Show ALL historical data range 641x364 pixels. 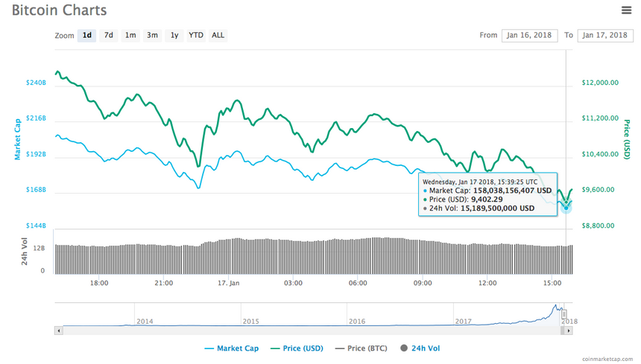(x=218, y=35)
